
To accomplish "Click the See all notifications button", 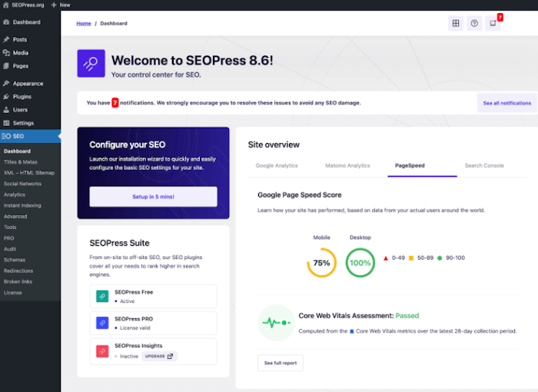I will coord(506,103).
